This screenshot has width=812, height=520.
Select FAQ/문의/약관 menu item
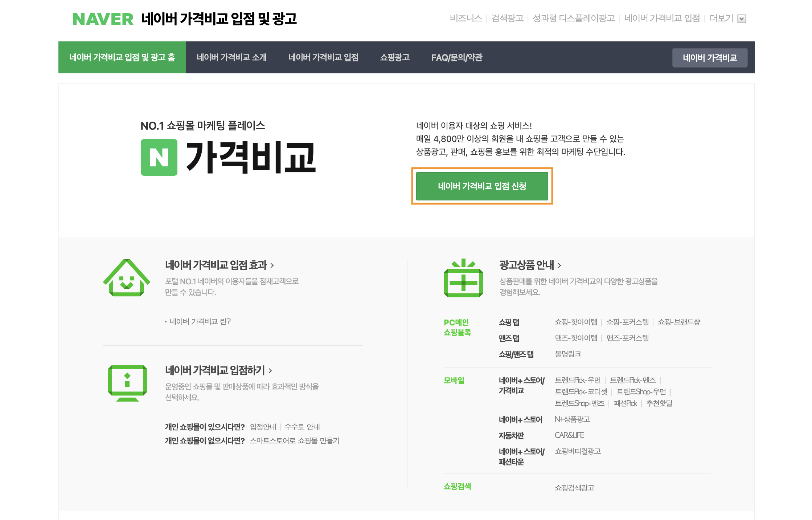pos(457,57)
